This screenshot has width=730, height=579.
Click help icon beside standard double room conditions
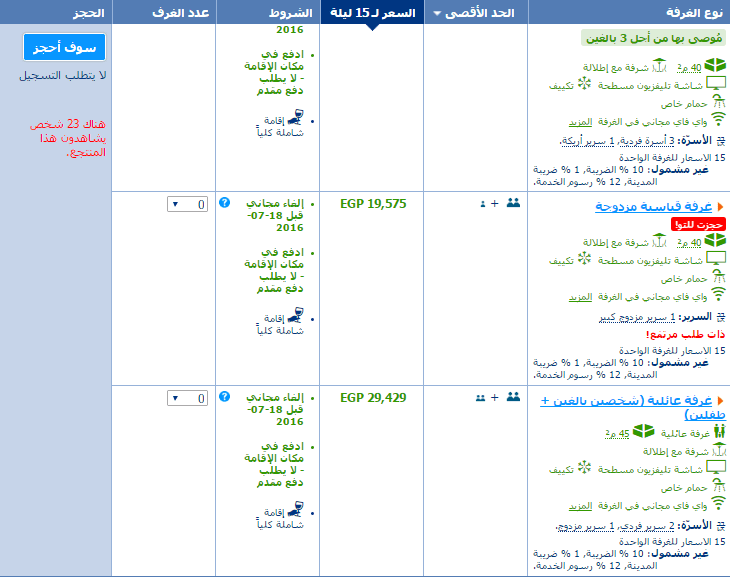coord(224,202)
